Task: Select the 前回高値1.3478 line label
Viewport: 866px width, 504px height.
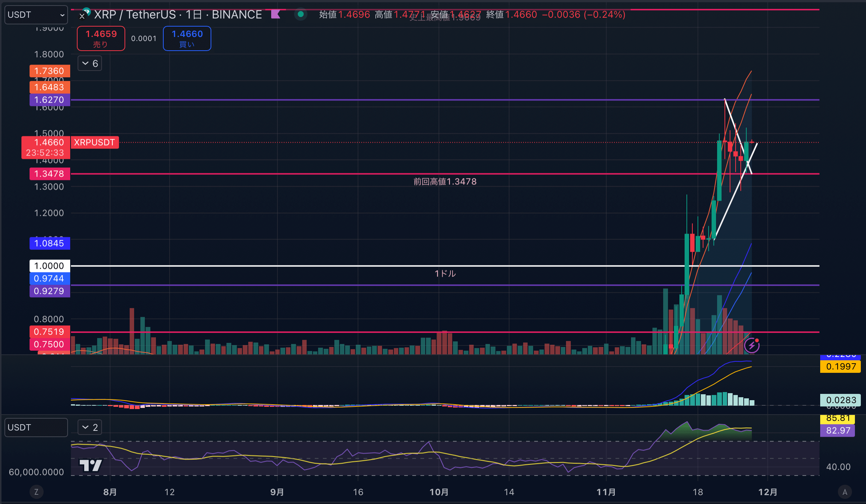Action: pos(445,181)
